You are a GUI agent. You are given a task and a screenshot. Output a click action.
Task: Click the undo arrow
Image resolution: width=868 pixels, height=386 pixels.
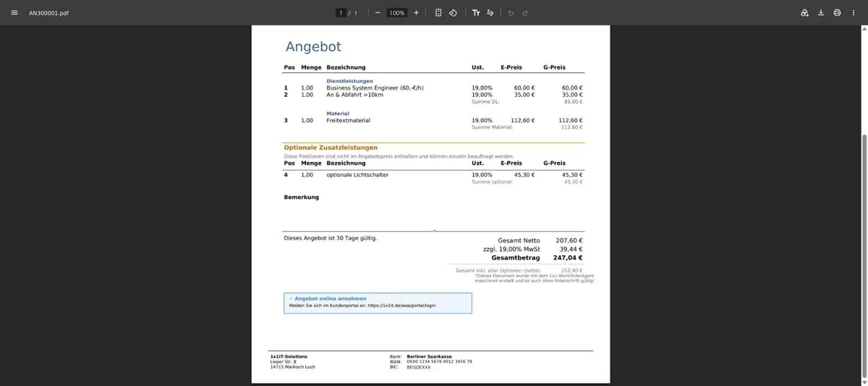pos(511,13)
